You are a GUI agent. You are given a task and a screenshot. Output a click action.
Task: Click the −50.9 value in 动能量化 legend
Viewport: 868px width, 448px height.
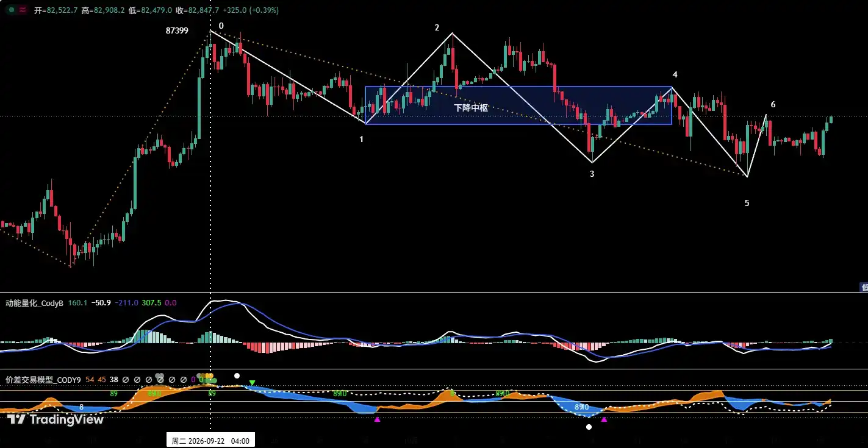point(101,303)
